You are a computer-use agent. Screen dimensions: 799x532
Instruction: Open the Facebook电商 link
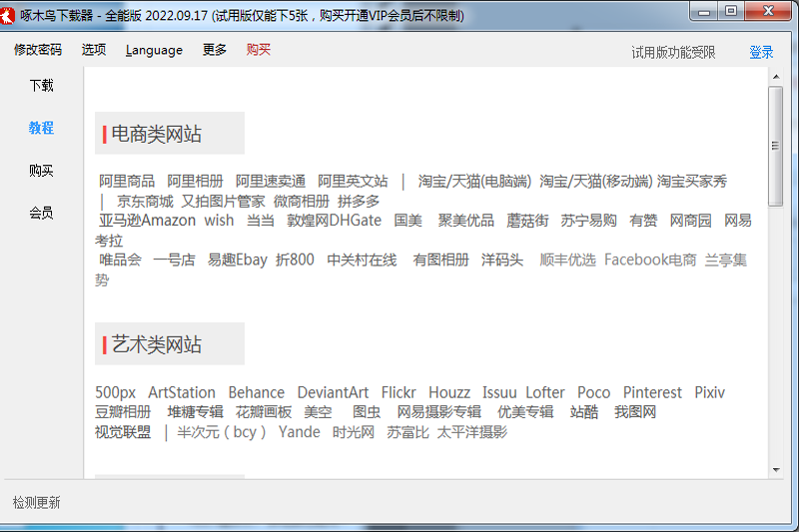coord(650,260)
